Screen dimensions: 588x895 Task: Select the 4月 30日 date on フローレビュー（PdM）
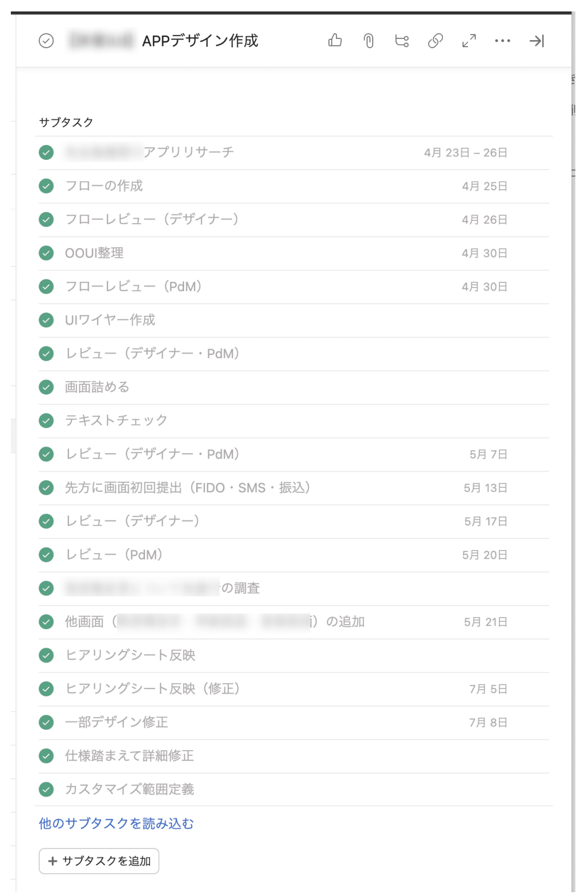coord(484,286)
